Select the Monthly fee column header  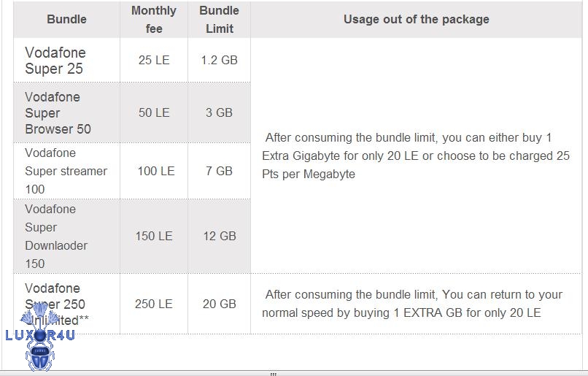(x=154, y=20)
